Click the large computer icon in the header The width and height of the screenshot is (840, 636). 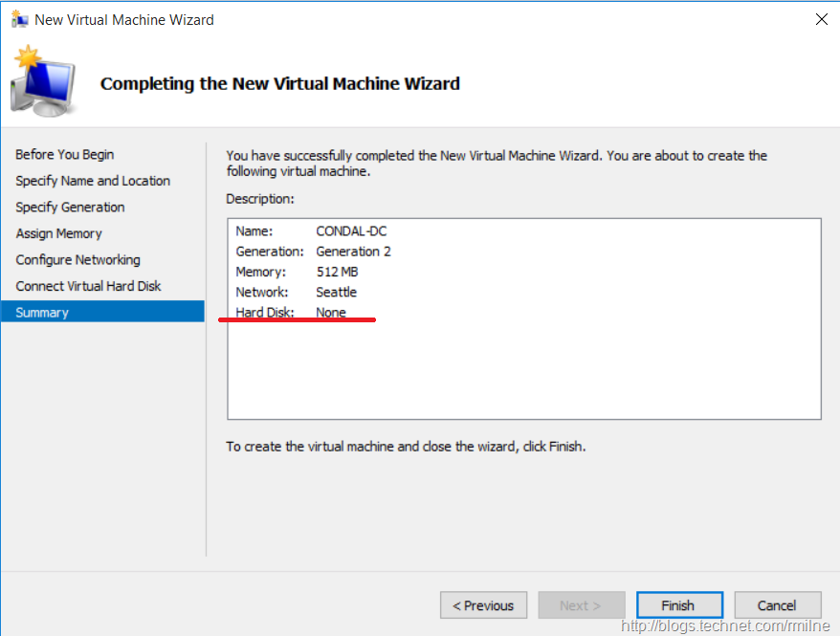(x=43, y=82)
